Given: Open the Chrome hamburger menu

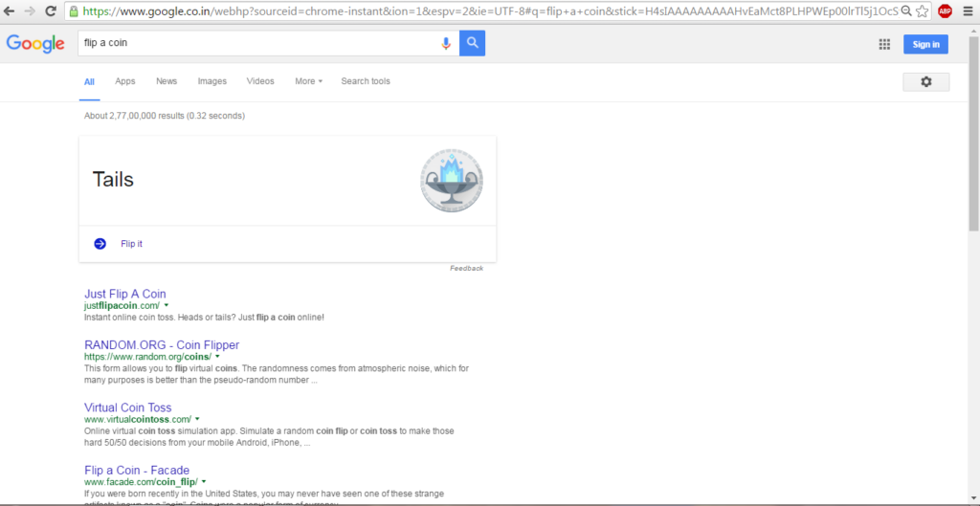Looking at the screenshot, I should [967, 11].
